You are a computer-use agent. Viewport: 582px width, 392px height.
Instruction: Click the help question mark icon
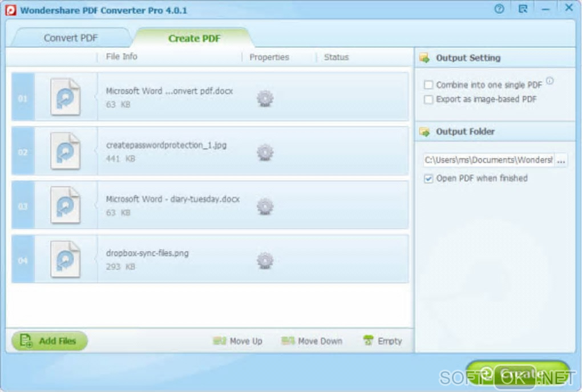click(x=499, y=9)
